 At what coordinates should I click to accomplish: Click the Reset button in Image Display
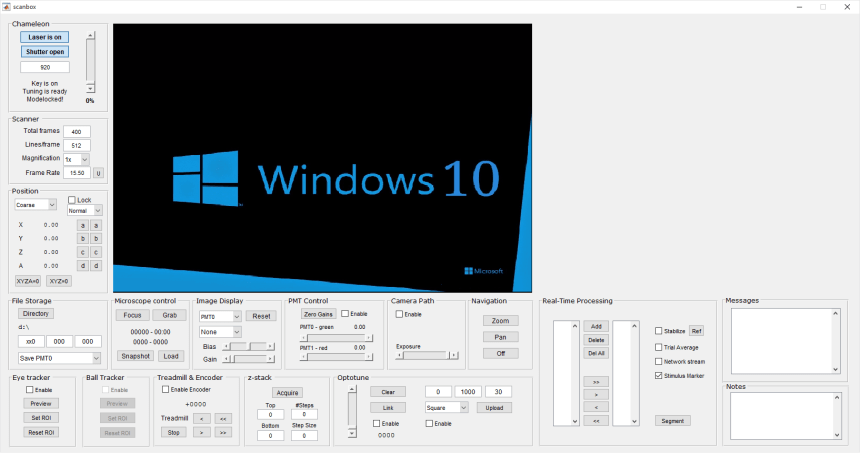point(261,316)
